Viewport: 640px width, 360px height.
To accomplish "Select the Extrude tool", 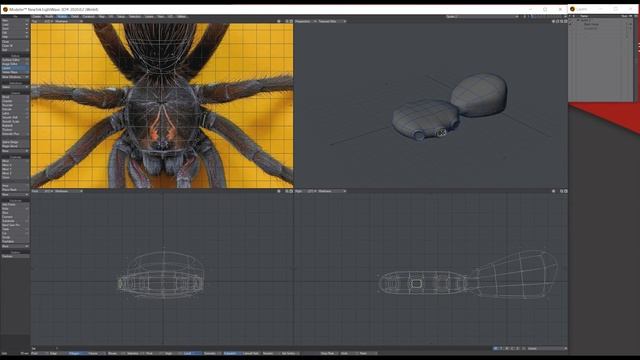I will (x=15, y=109).
